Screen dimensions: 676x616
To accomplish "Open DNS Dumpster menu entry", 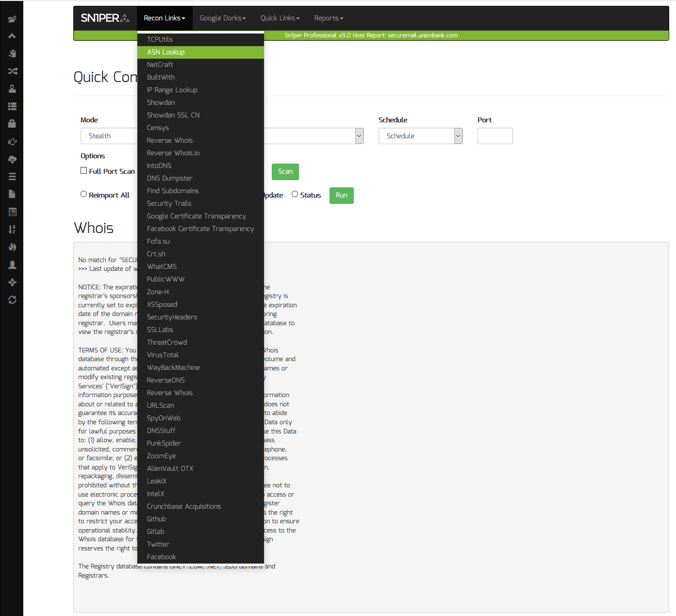I will [200, 178].
